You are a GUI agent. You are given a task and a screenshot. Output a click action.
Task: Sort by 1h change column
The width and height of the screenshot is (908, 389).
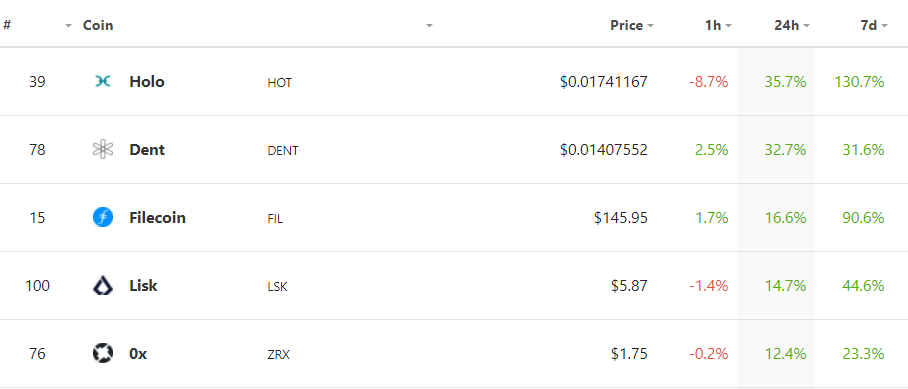coord(718,25)
